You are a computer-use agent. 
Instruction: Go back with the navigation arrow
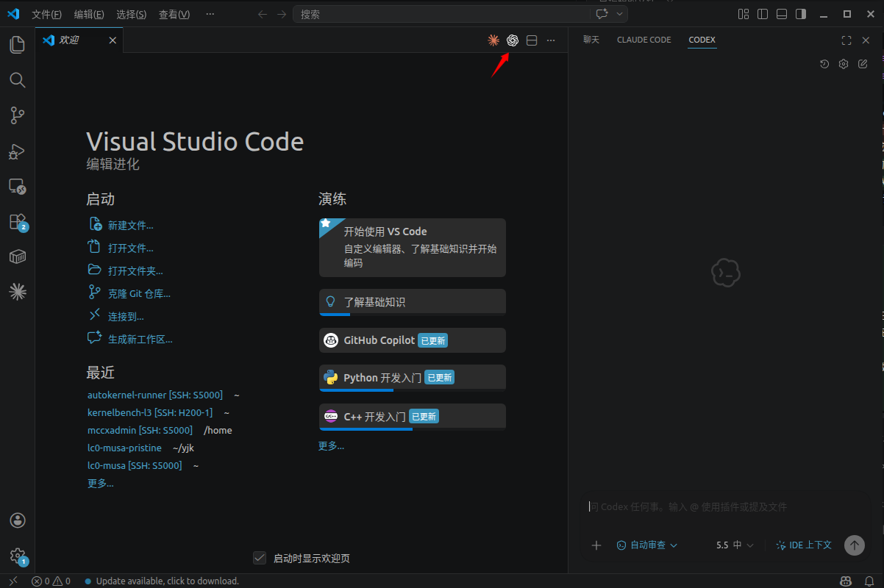click(x=263, y=14)
